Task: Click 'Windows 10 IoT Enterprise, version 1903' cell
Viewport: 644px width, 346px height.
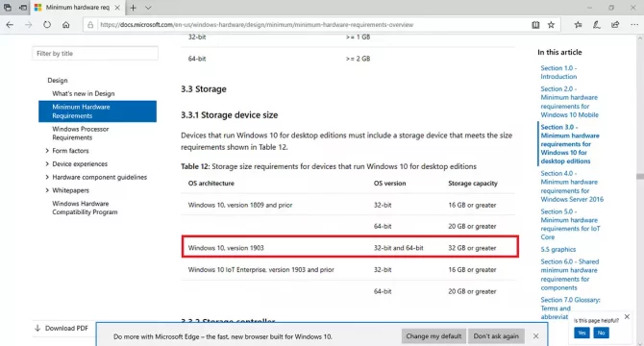Action: pyautogui.click(x=260, y=270)
